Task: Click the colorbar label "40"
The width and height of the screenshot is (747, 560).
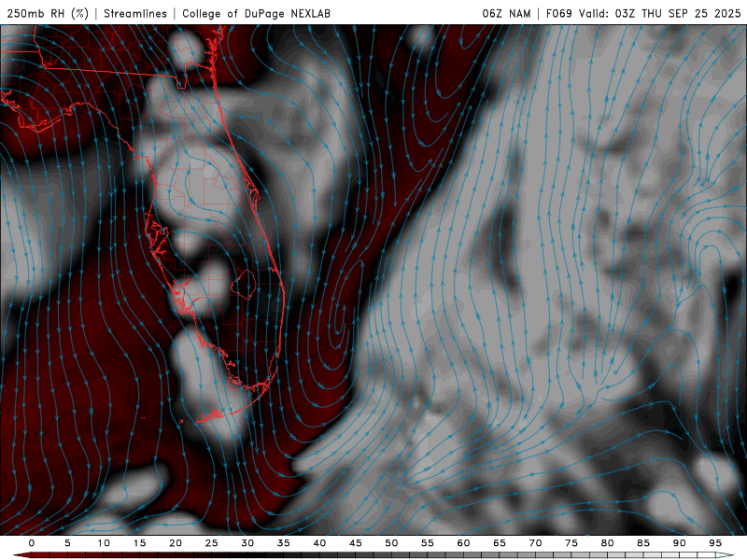Action: [x=319, y=543]
